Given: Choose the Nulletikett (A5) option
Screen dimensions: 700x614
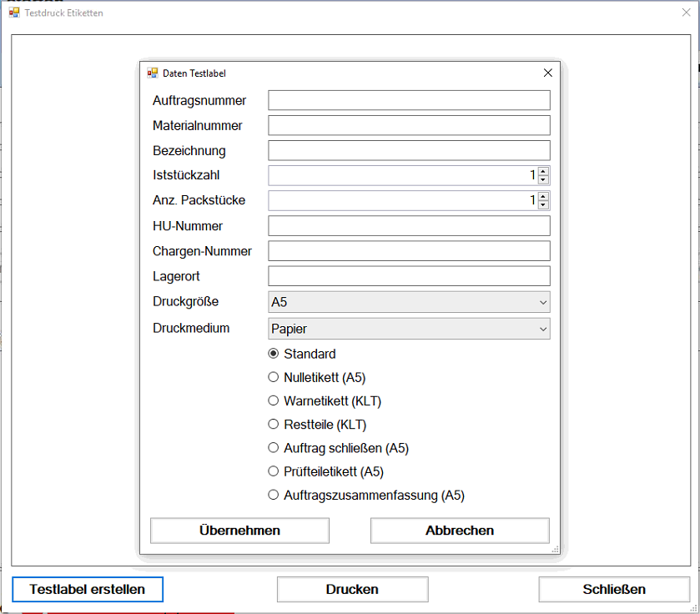Looking at the screenshot, I should point(273,377).
